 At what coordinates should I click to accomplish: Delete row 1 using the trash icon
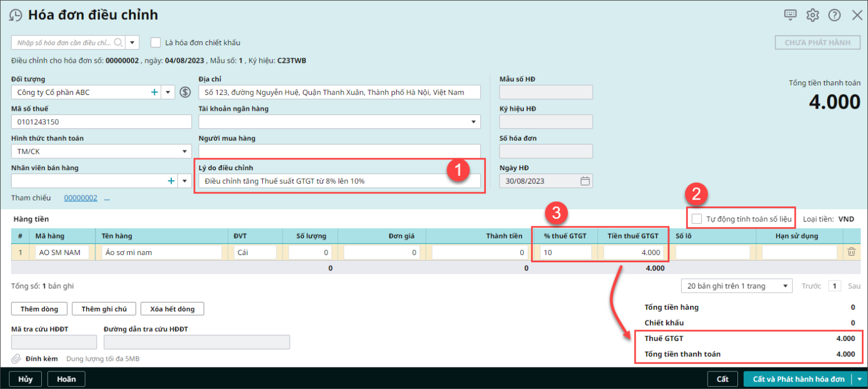851,252
